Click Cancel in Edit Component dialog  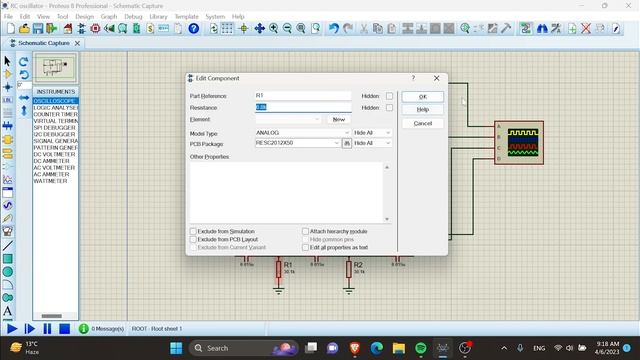[x=423, y=123]
